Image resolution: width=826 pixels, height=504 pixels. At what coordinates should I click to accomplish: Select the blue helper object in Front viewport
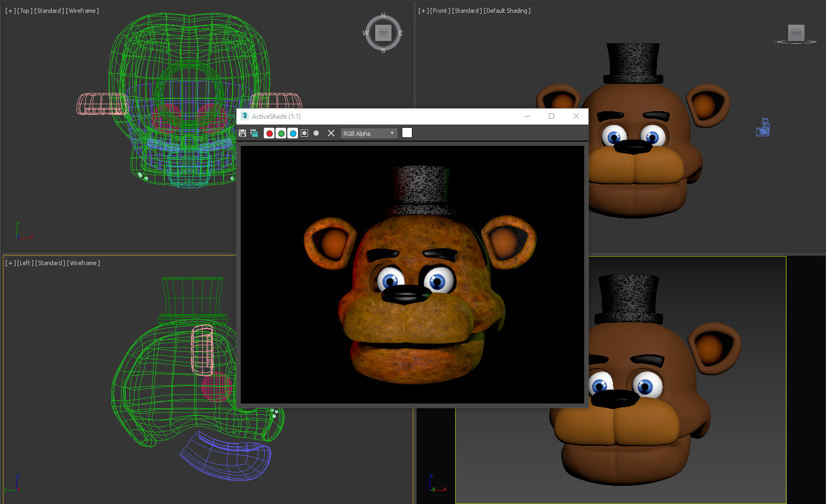tap(763, 127)
